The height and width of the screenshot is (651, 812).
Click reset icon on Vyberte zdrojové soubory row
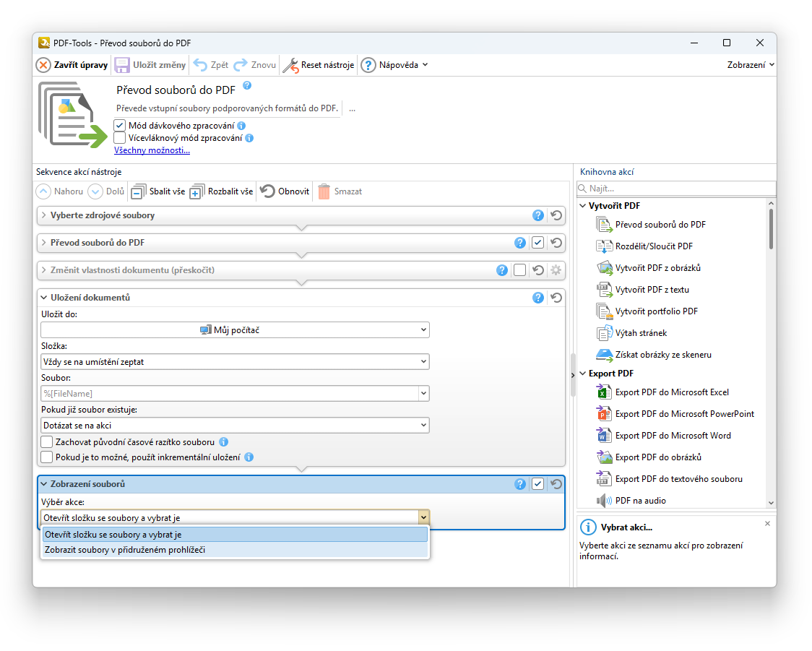click(x=556, y=215)
